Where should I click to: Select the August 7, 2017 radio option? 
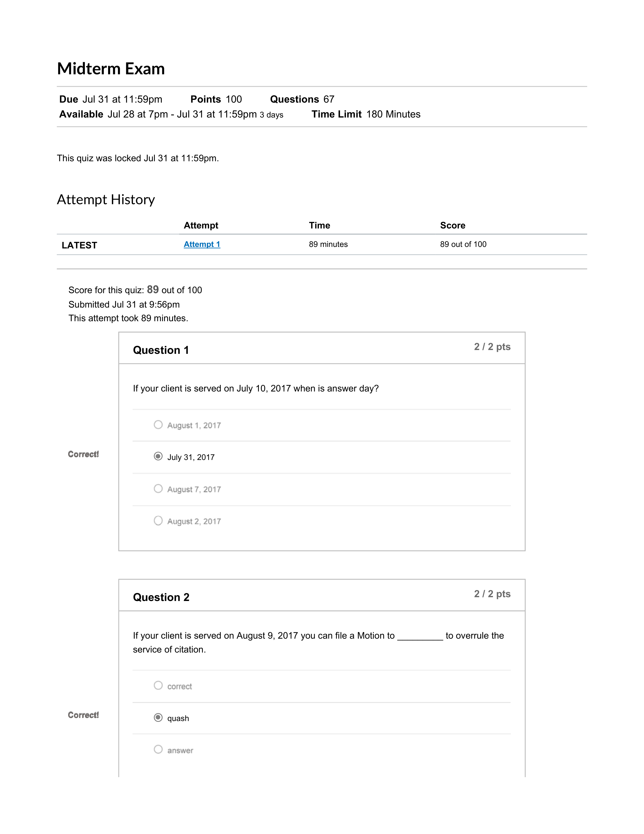click(x=158, y=489)
